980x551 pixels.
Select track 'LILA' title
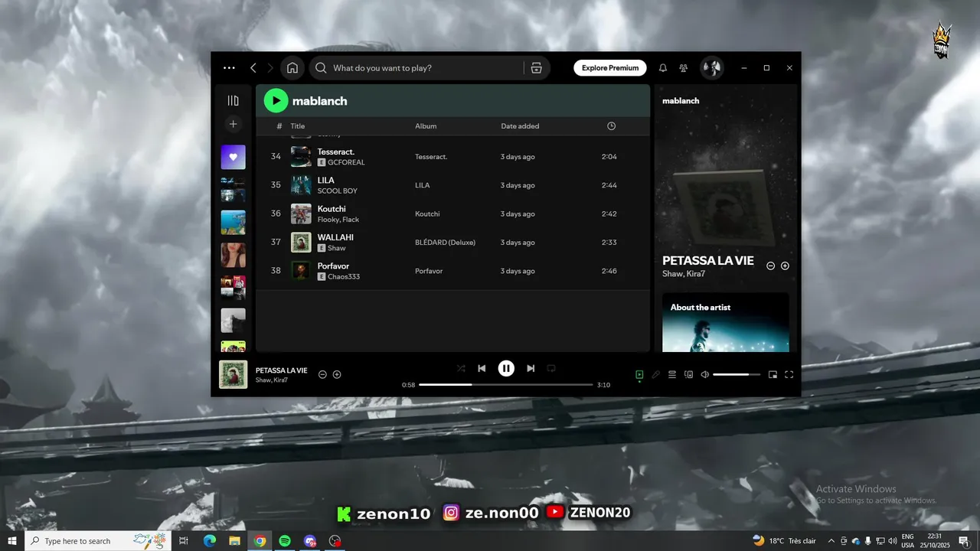point(326,181)
